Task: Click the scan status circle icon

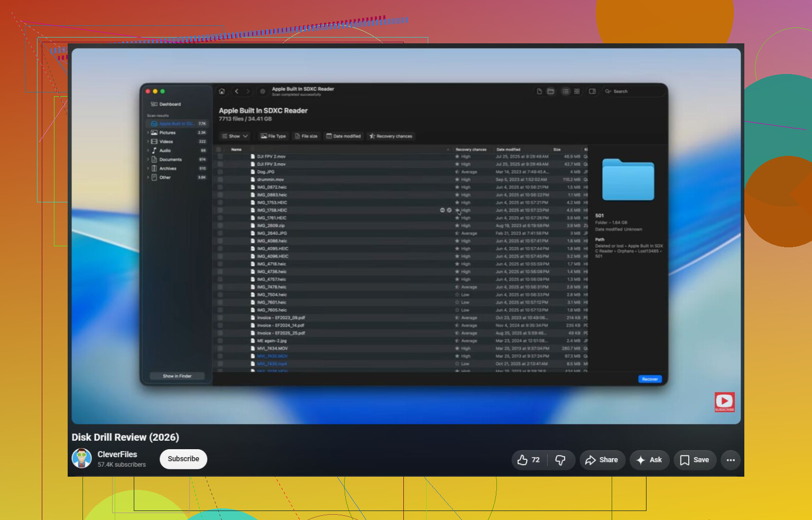Action: [262, 91]
